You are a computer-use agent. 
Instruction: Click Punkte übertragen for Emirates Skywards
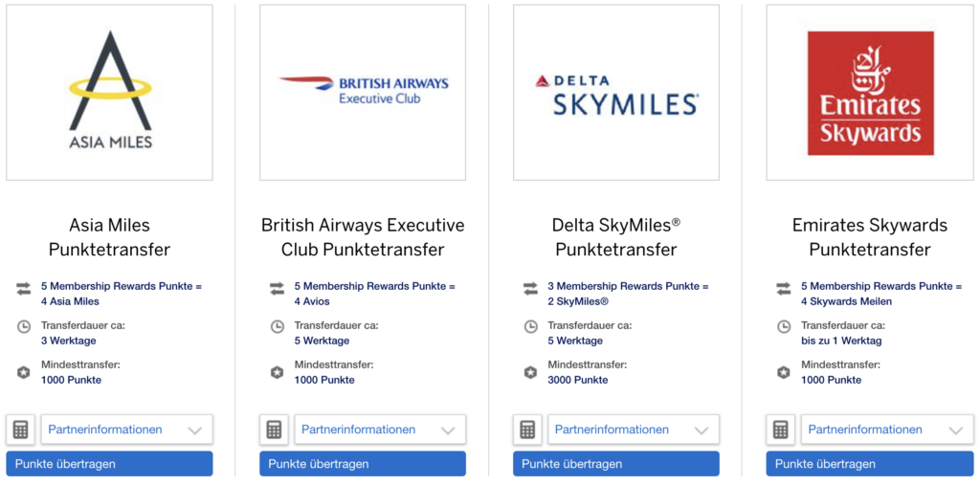[x=870, y=464]
